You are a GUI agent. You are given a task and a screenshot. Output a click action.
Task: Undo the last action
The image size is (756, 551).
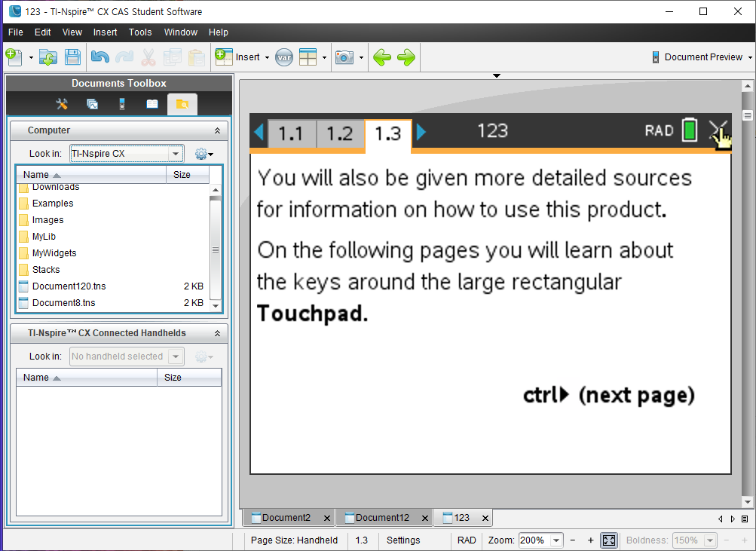[100, 57]
